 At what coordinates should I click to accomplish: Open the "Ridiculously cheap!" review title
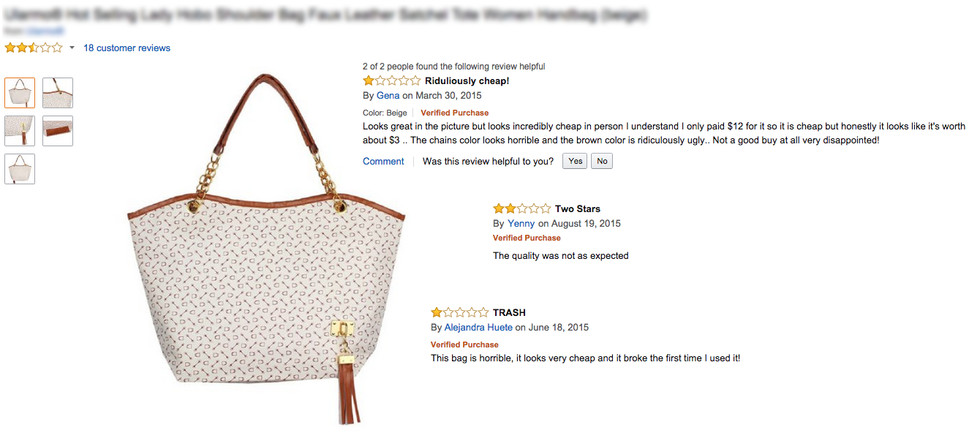pyautogui.click(x=467, y=81)
